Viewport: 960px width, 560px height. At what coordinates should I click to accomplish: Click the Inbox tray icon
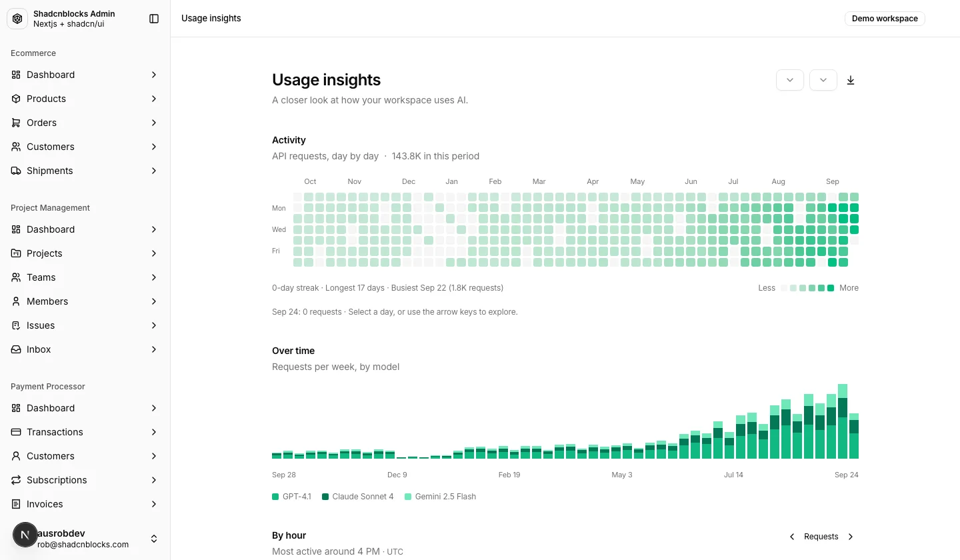(x=16, y=349)
